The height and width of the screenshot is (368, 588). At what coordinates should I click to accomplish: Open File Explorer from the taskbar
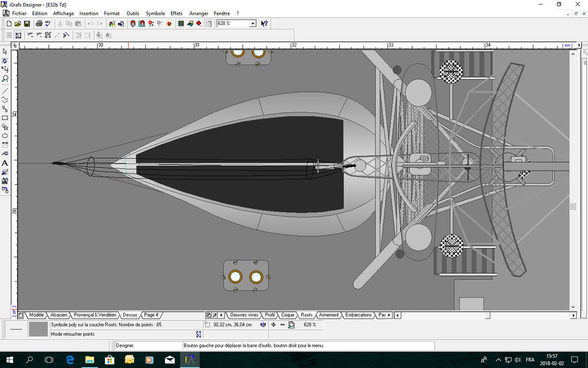click(90, 360)
